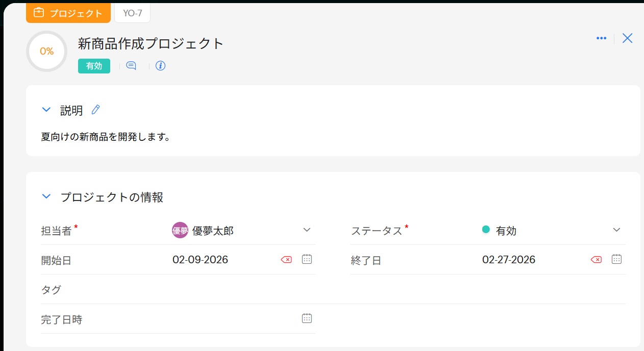Click the comment bubble icon
The height and width of the screenshot is (351, 644).
[131, 66]
